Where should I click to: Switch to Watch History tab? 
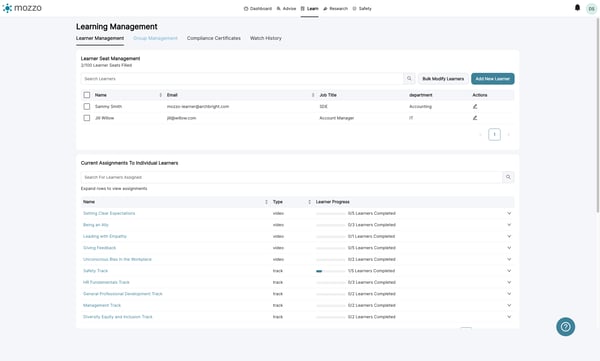pyautogui.click(x=266, y=38)
